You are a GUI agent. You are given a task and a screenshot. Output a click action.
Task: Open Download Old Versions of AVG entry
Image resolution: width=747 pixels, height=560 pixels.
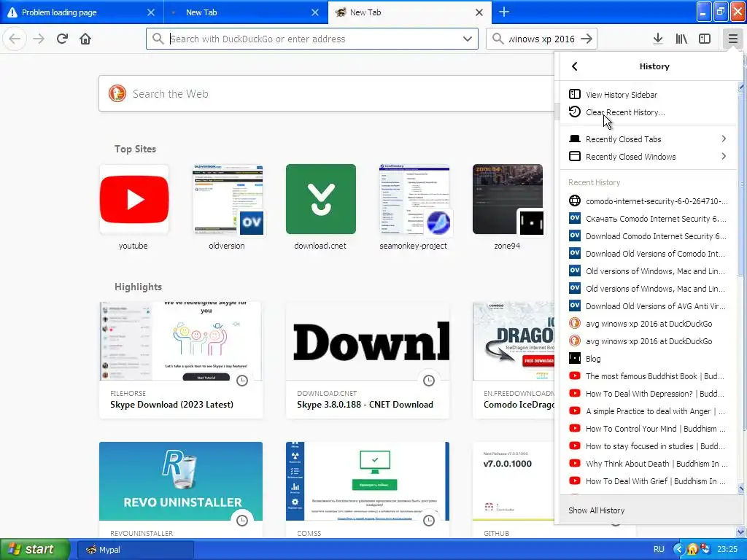pos(649,306)
